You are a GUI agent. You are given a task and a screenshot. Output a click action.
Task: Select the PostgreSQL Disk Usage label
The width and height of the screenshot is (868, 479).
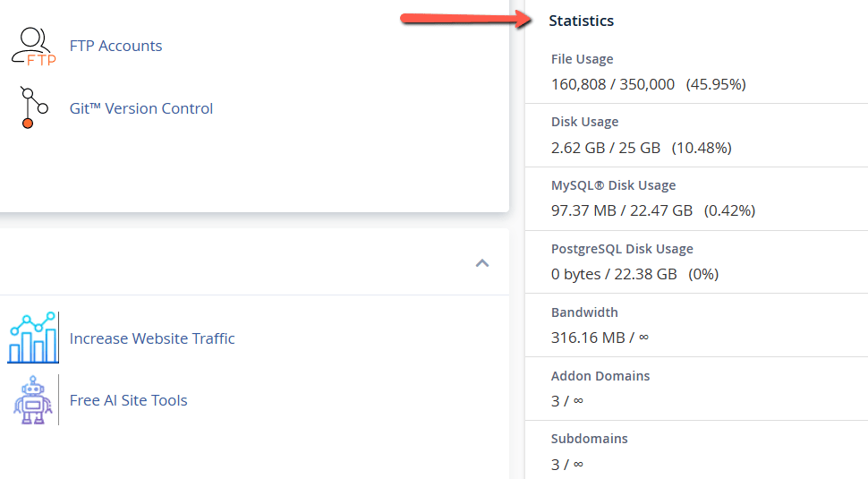(622, 249)
